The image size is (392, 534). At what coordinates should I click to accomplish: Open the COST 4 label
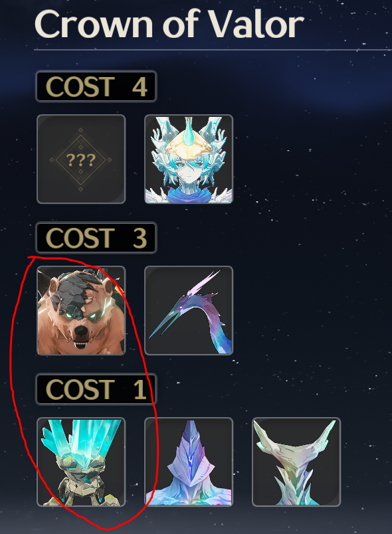[x=96, y=86]
